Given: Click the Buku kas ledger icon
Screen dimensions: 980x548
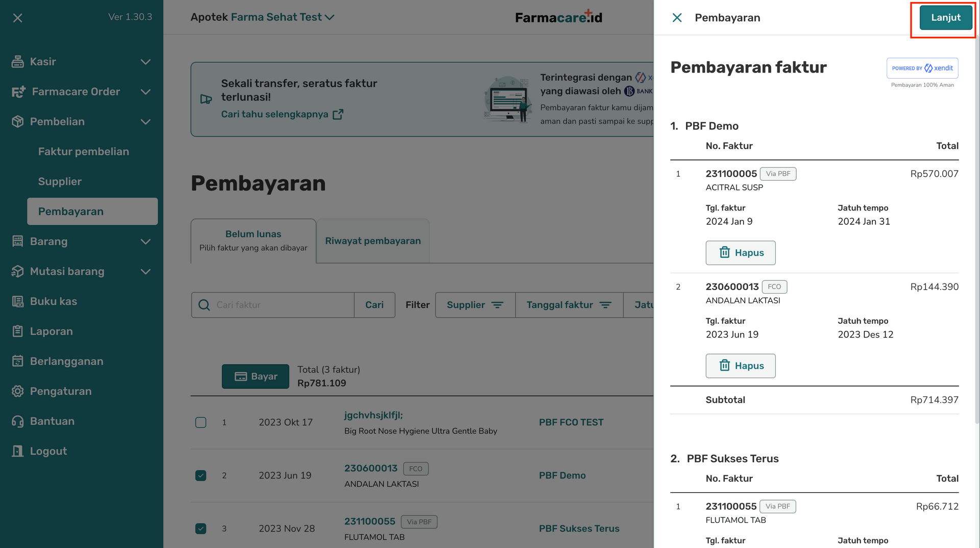Looking at the screenshot, I should [x=18, y=301].
